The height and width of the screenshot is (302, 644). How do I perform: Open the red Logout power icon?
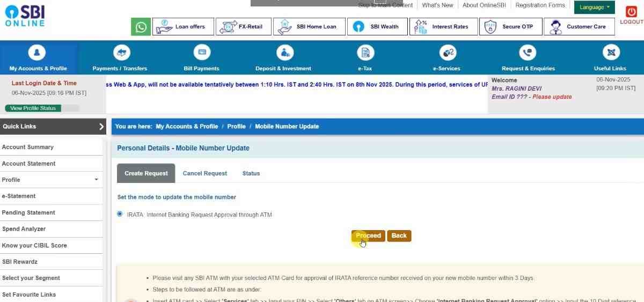(x=631, y=12)
